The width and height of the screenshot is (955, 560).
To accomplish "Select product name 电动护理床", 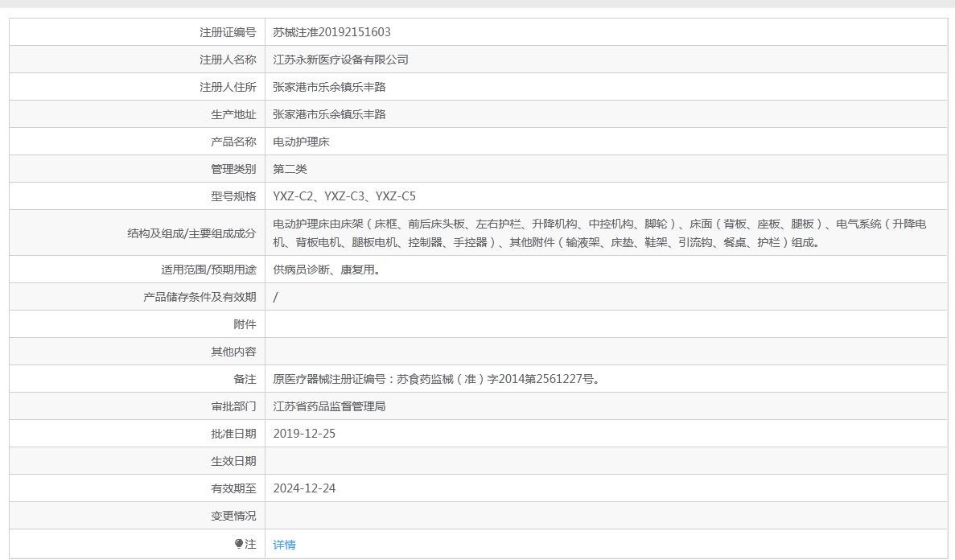I will click(301, 142).
